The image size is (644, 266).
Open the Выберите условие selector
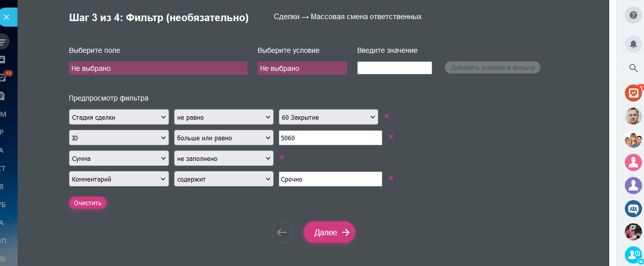click(302, 68)
